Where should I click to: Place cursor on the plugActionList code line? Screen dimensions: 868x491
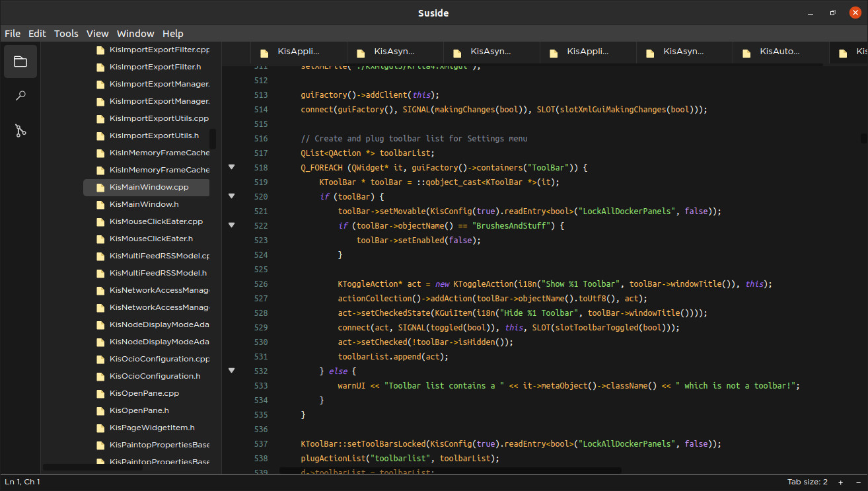tap(400, 459)
